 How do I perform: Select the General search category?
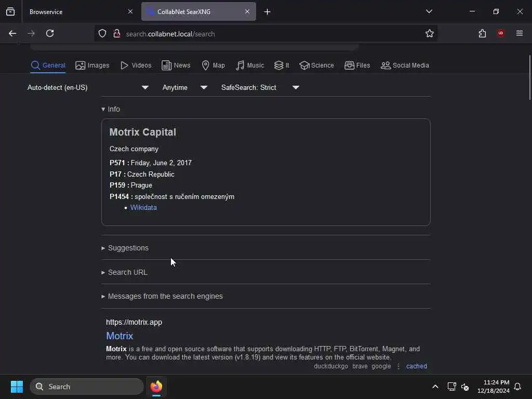pyautogui.click(x=48, y=65)
